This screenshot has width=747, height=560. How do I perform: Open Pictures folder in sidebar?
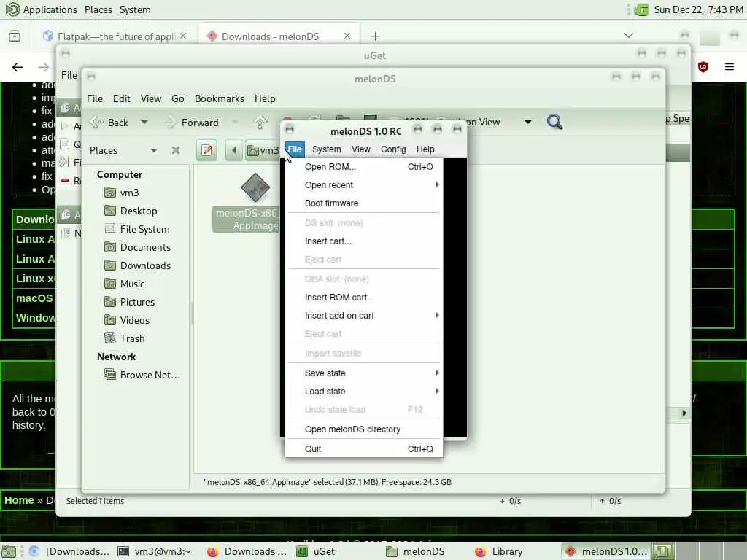point(136,302)
